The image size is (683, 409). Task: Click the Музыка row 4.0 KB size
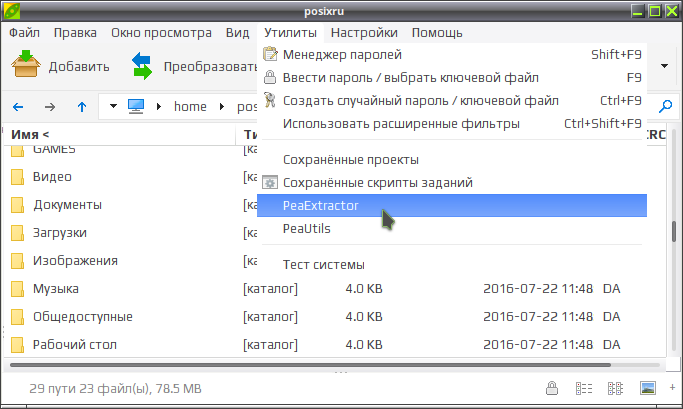364,289
